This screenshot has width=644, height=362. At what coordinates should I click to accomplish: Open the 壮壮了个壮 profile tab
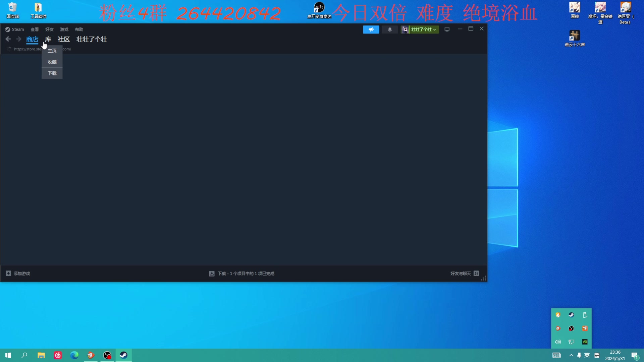pos(92,40)
